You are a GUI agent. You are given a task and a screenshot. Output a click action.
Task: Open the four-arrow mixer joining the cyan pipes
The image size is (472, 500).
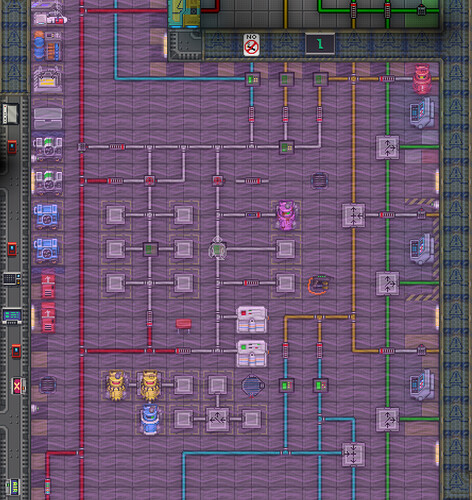point(354,454)
